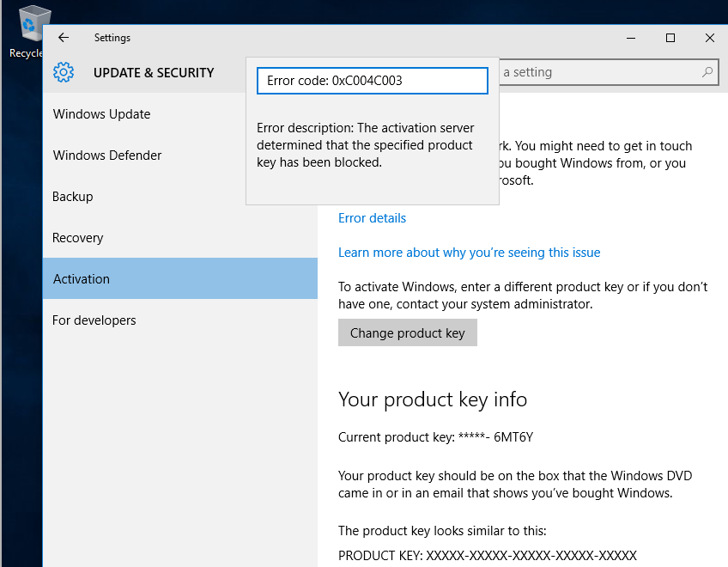The width and height of the screenshot is (728, 567).
Task: Open For developers settings
Action: coord(94,320)
